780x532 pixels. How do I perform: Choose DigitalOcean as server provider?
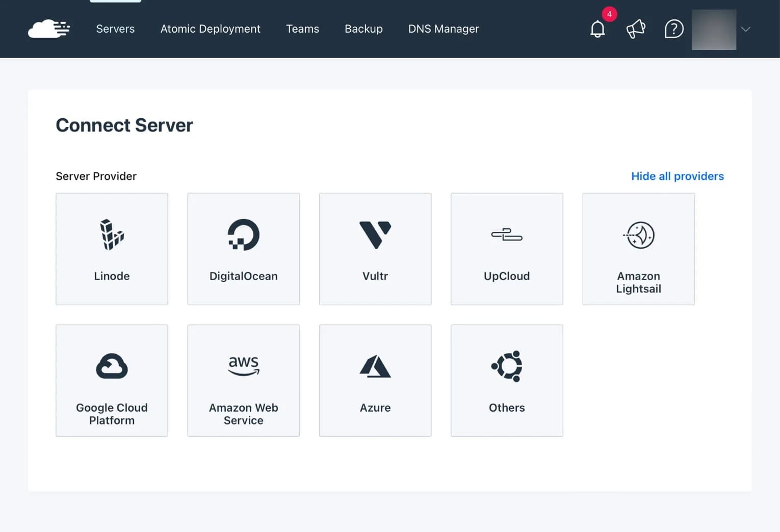pyautogui.click(x=243, y=249)
